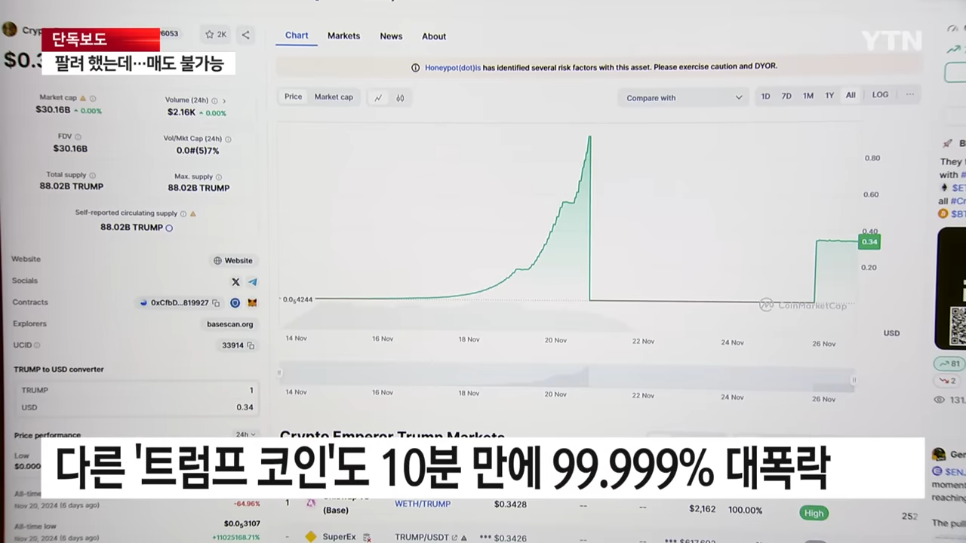Toggle chart to Price view

[293, 97]
